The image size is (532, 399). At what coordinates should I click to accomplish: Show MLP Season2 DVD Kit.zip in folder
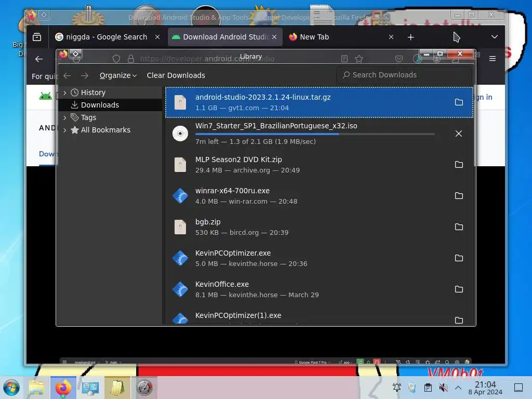(459, 165)
